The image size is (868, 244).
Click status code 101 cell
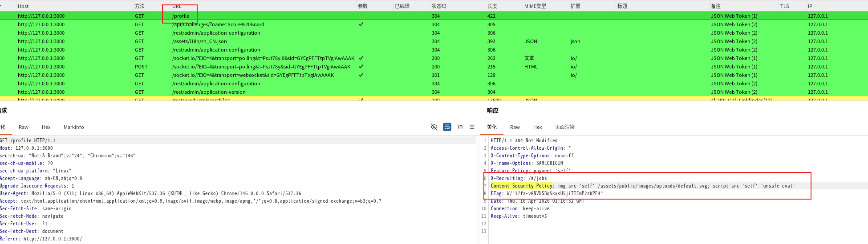[435, 75]
